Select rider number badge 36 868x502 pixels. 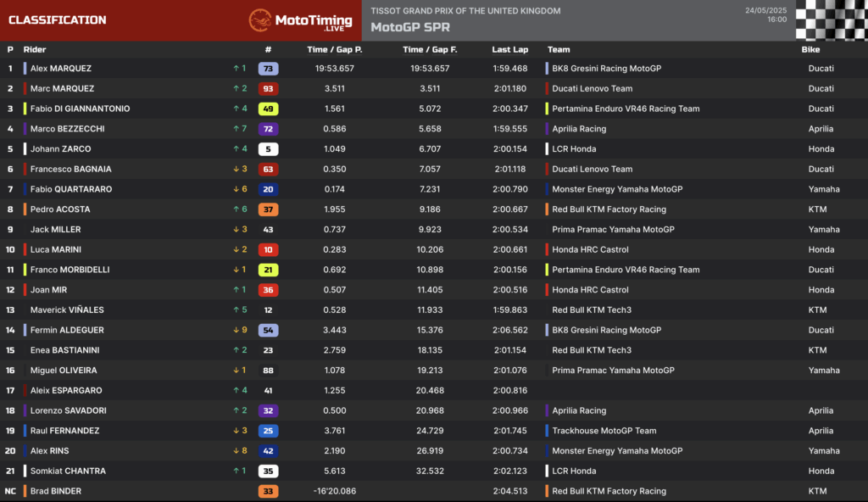[x=268, y=290]
